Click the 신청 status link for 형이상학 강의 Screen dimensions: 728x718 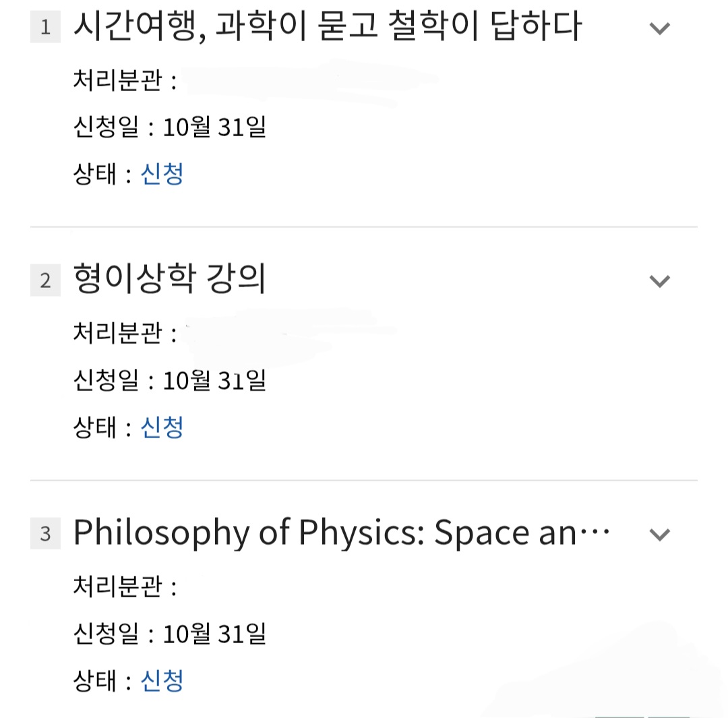(x=162, y=427)
